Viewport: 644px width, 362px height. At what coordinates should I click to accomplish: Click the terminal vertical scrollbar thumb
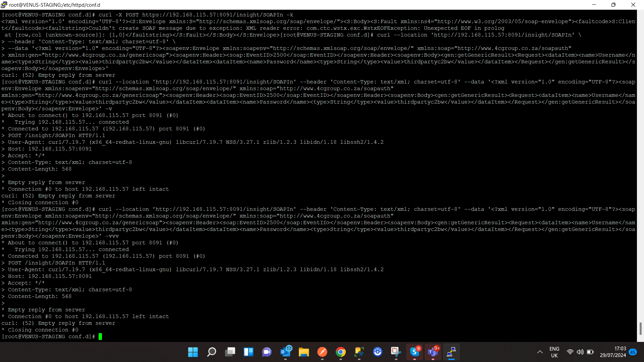(640, 328)
